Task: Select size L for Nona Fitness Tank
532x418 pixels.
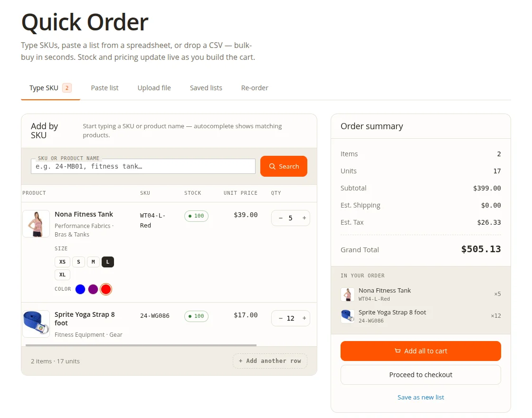Action: pyautogui.click(x=107, y=262)
